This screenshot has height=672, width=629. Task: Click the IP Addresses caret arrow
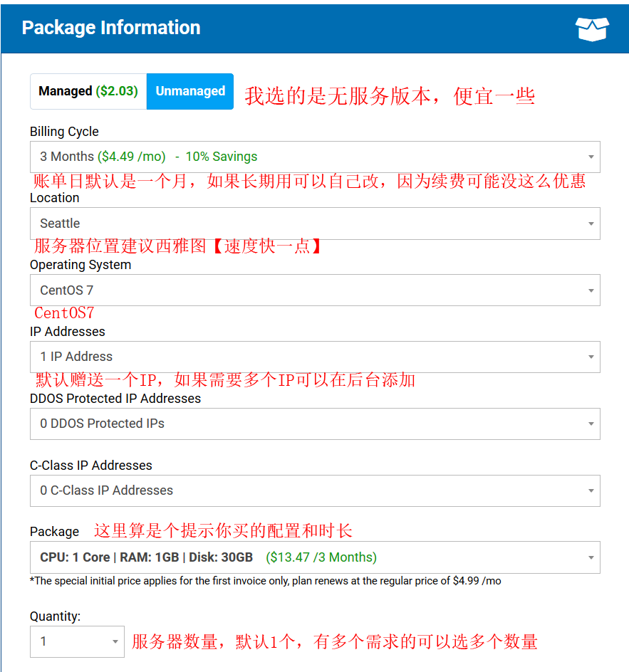(591, 357)
